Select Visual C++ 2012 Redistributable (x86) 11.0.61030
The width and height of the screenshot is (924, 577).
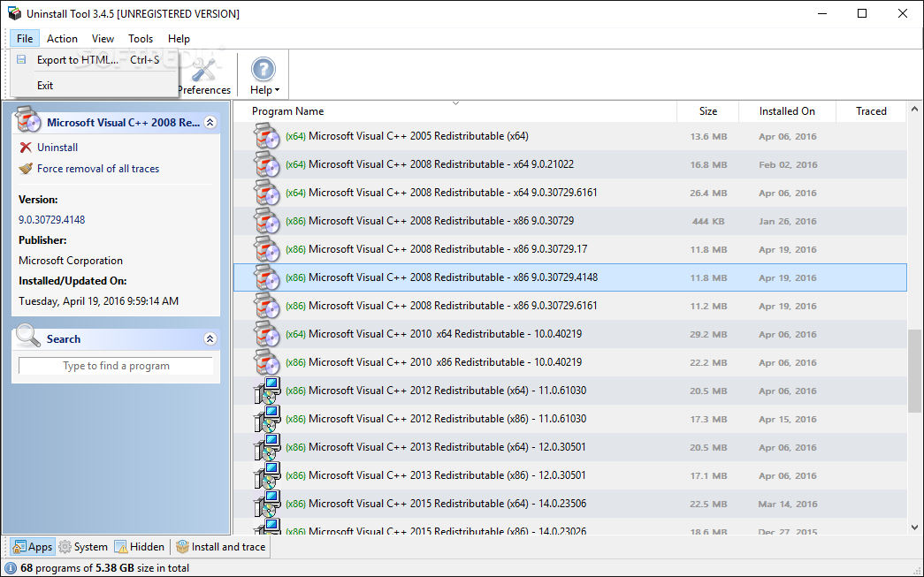click(x=569, y=419)
